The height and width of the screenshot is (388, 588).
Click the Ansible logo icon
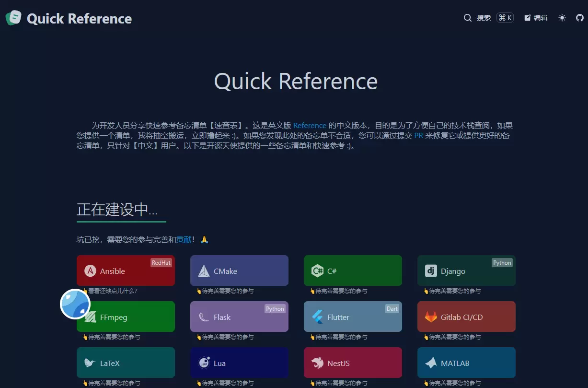click(90, 271)
